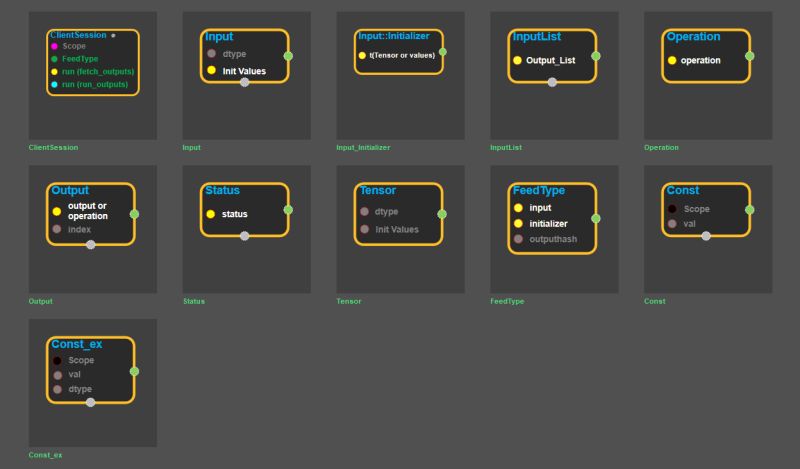800x469 pixels.
Task: Click the Const_ex caption below its tile
Action: 45,455
